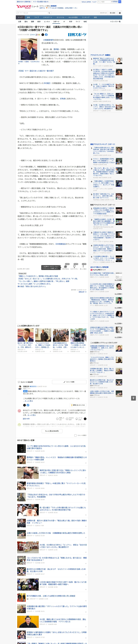Click the Yahoo! JAPAN news logo

pyautogui.click(x=28, y=7)
